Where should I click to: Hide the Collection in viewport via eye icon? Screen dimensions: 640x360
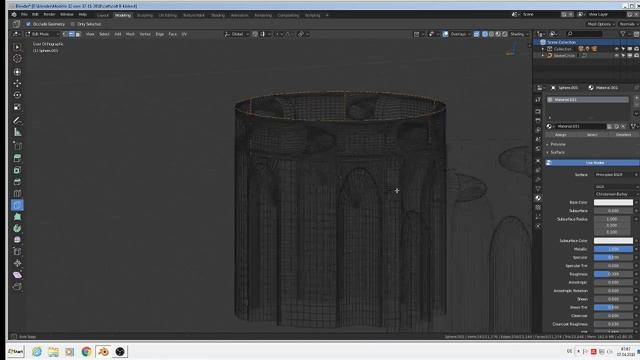[x=616, y=49]
